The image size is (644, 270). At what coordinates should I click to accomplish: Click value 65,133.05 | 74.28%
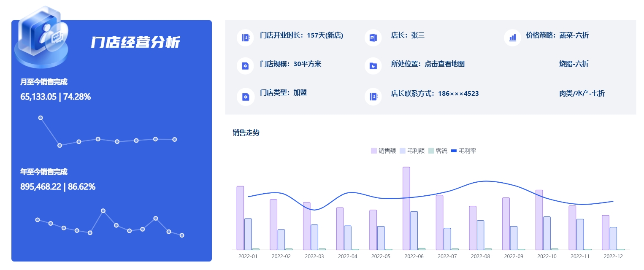(56, 97)
